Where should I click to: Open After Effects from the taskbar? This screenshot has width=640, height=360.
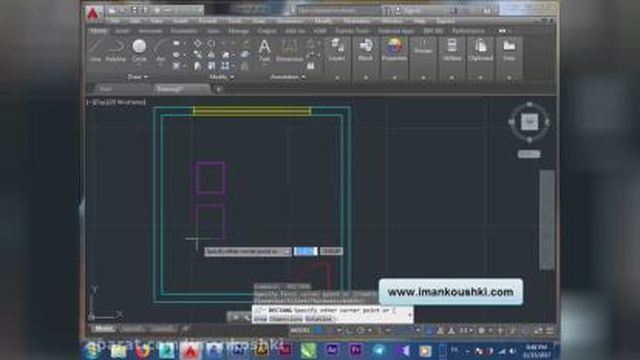tap(332, 350)
